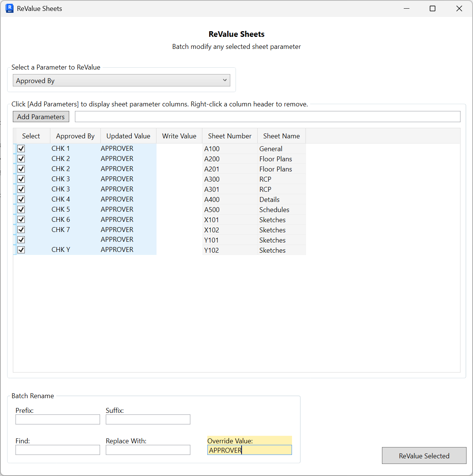The height and width of the screenshot is (476, 473).
Task: Click the ReValue Selected button
Action: coord(424,455)
